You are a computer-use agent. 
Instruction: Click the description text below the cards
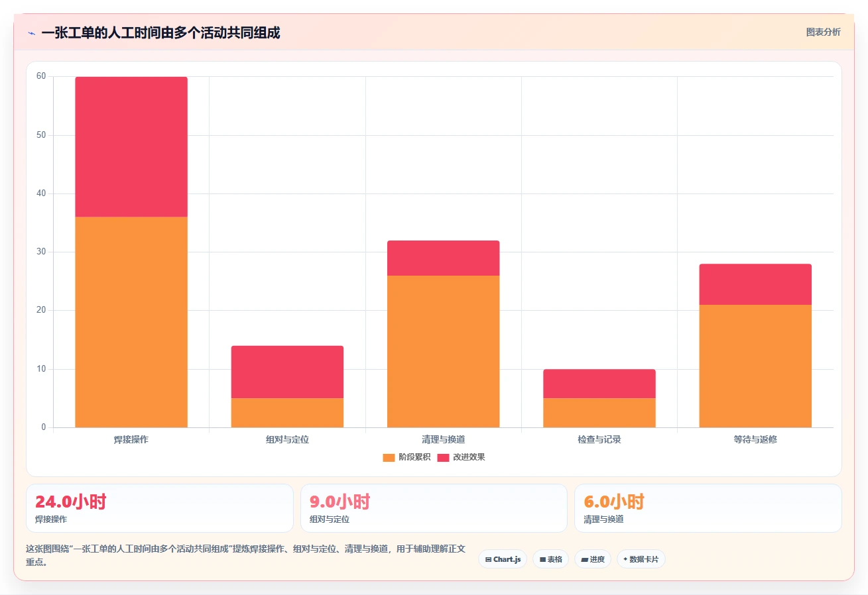click(x=246, y=555)
